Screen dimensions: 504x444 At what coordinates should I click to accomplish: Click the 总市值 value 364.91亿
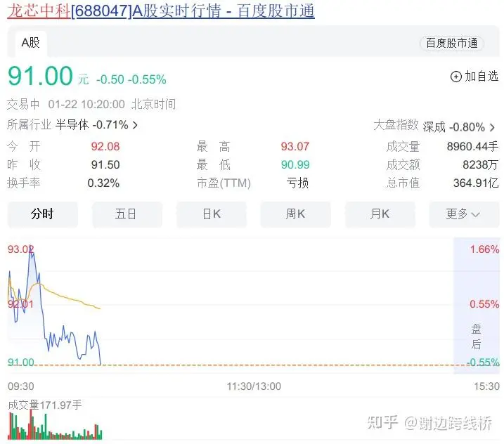point(476,183)
